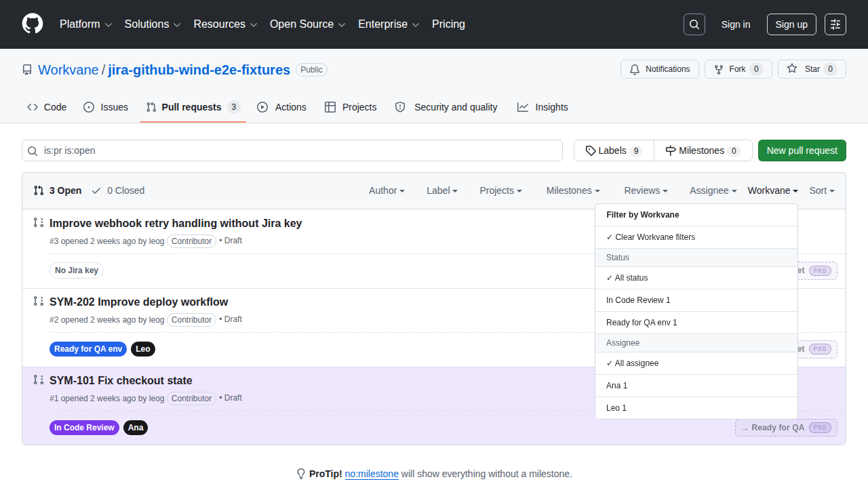Click the Ready for QA transition button
868x488 pixels.
(786, 428)
